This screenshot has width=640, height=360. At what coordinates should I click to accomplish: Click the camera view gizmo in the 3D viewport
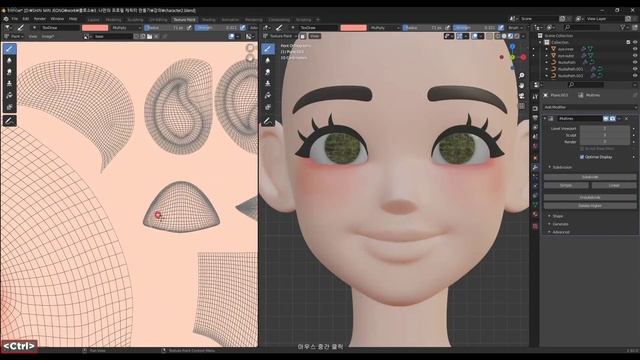(x=522, y=96)
